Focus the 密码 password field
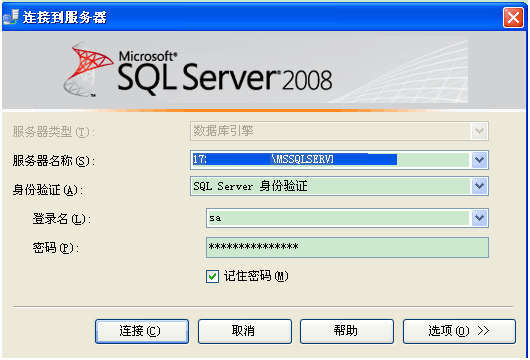The height and width of the screenshot is (360, 530). click(347, 247)
